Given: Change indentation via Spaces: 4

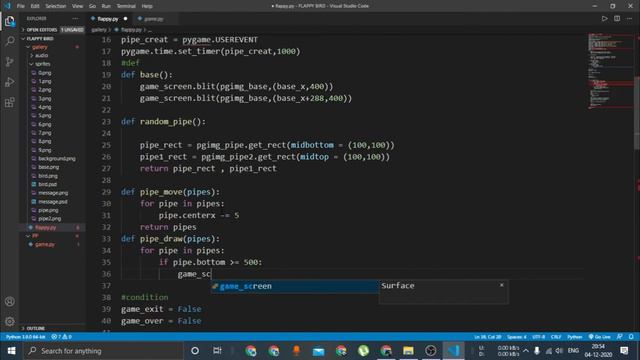Looking at the screenshot, I should [x=516, y=337].
